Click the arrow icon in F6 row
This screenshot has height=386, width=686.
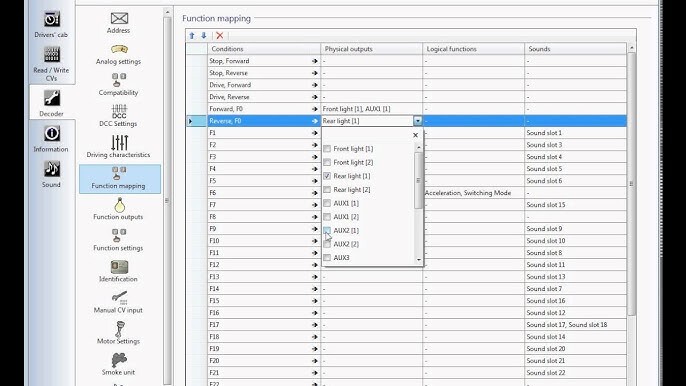tap(315, 193)
